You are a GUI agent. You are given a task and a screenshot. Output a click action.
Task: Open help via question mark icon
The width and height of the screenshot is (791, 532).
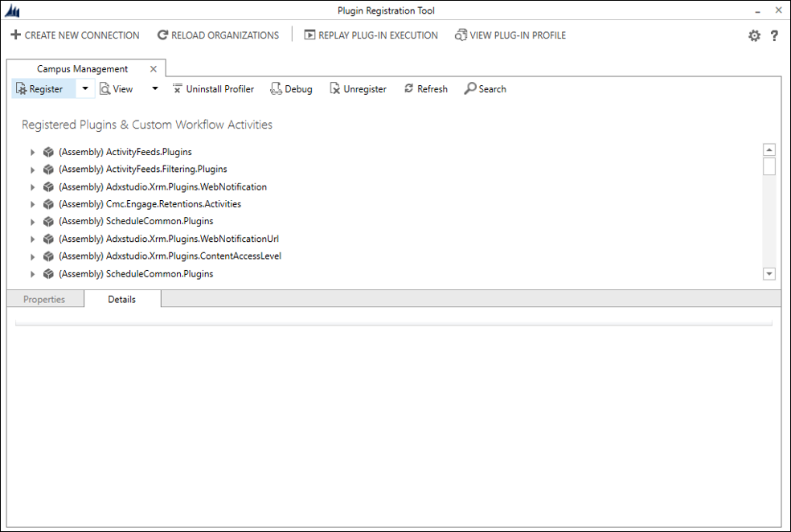coord(774,35)
